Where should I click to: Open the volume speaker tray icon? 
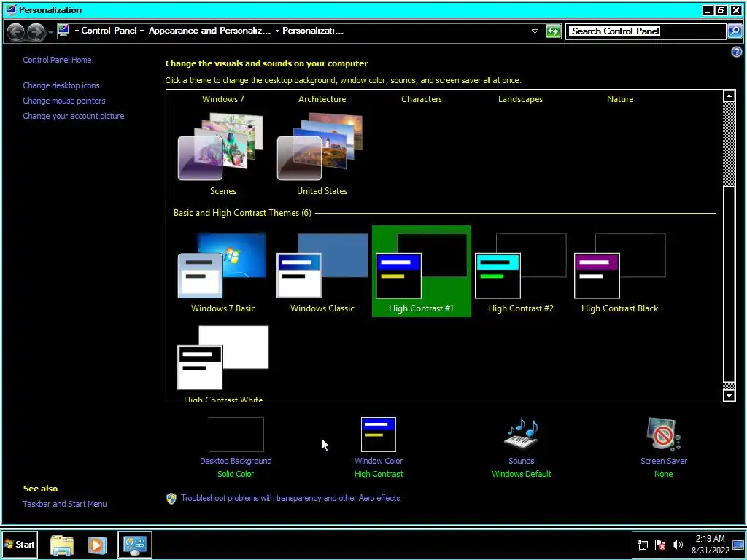pos(678,545)
